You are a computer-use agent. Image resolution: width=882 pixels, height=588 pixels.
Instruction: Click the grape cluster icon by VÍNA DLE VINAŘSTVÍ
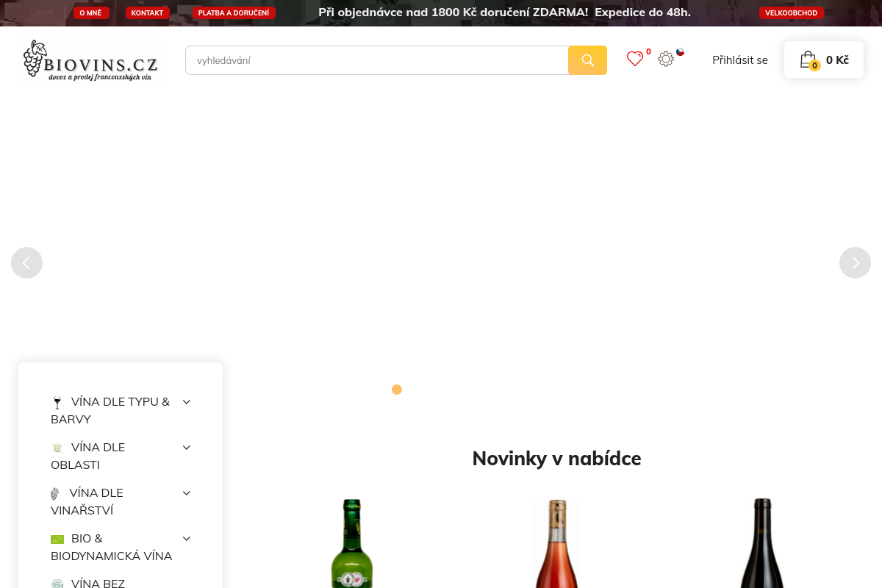(x=55, y=492)
